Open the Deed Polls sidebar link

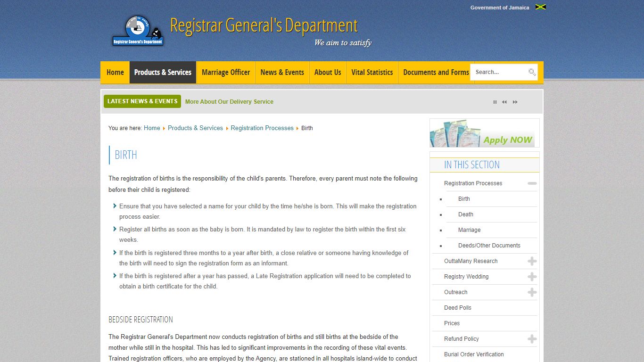457,308
